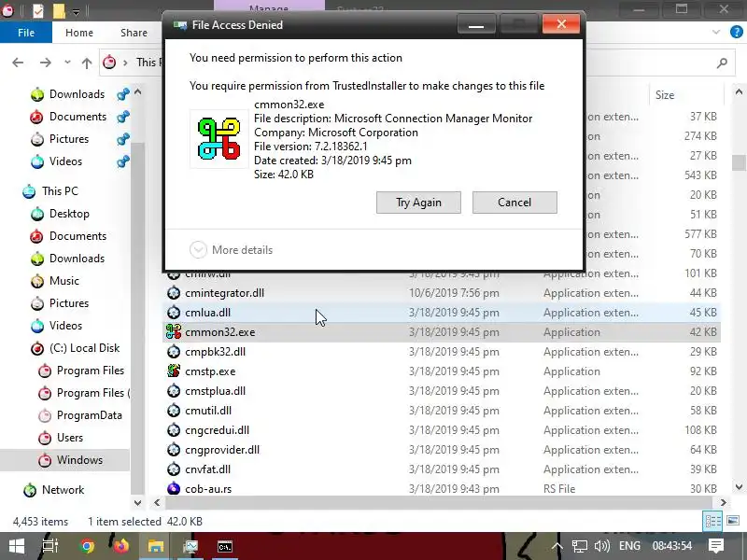Click Try Again in the dialog

click(x=418, y=203)
